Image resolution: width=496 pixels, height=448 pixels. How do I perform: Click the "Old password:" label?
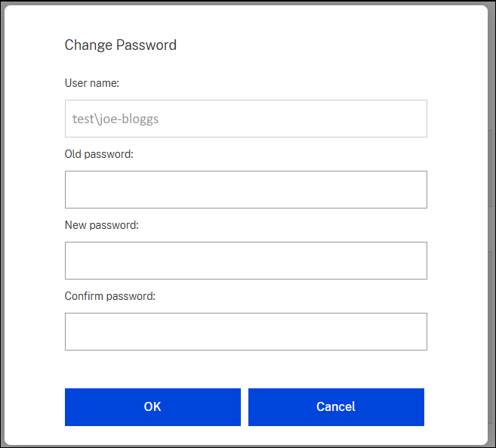point(99,154)
